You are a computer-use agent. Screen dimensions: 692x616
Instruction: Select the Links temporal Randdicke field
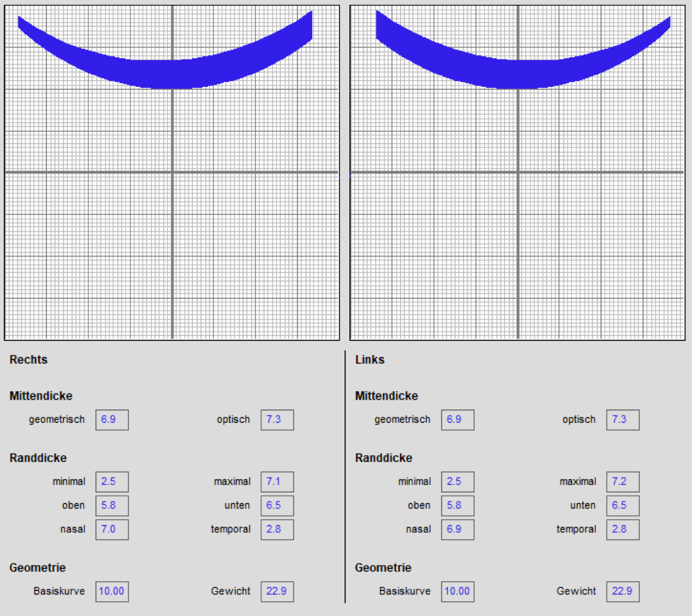[622, 530]
